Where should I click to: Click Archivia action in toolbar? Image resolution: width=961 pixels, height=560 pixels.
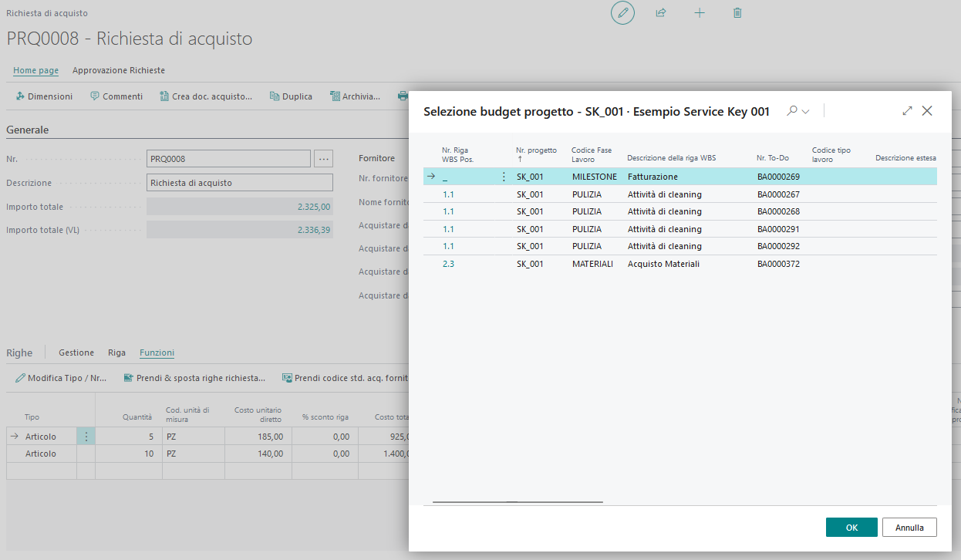coord(355,96)
